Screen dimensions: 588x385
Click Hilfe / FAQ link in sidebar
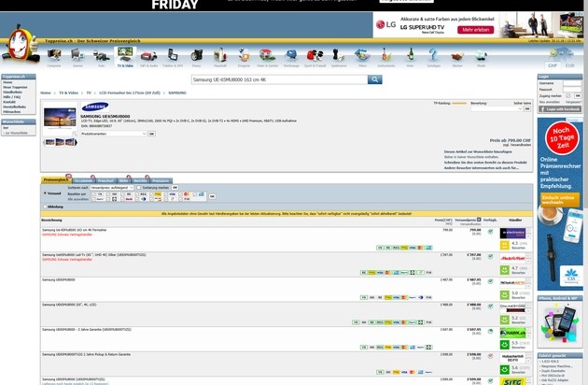(11, 97)
